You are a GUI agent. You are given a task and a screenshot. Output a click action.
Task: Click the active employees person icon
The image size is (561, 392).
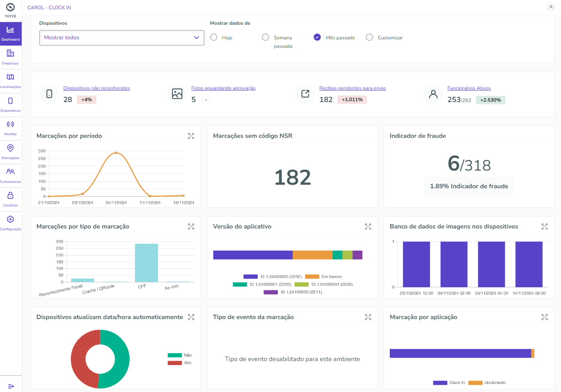433,94
